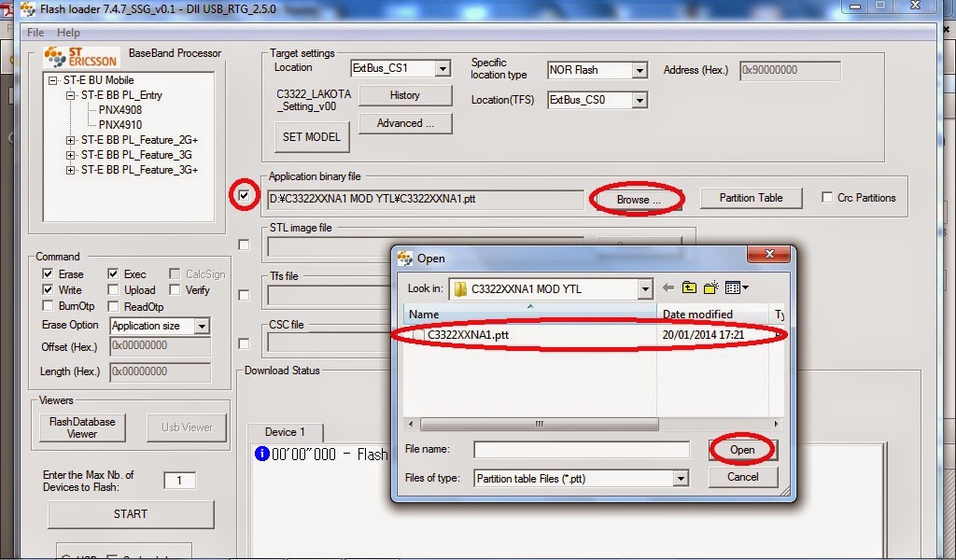Open the Help menu
This screenshot has width=956, height=560.
tap(68, 33)
